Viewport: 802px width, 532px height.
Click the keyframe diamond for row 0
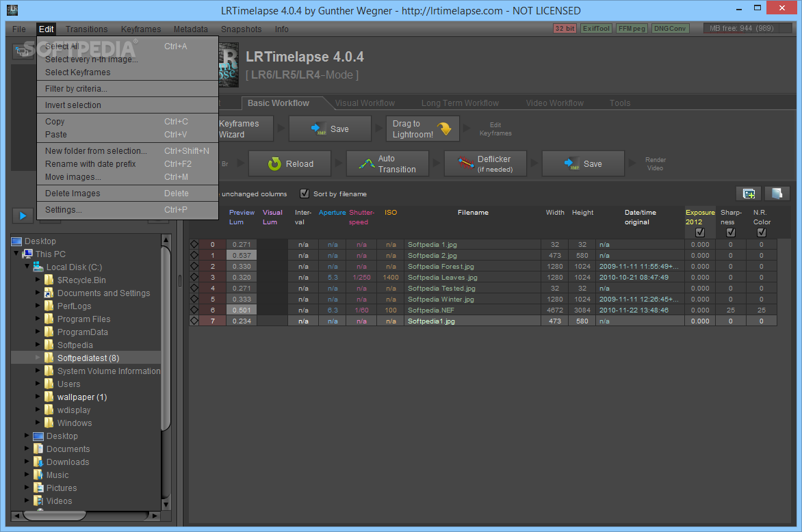click(194, 244)
